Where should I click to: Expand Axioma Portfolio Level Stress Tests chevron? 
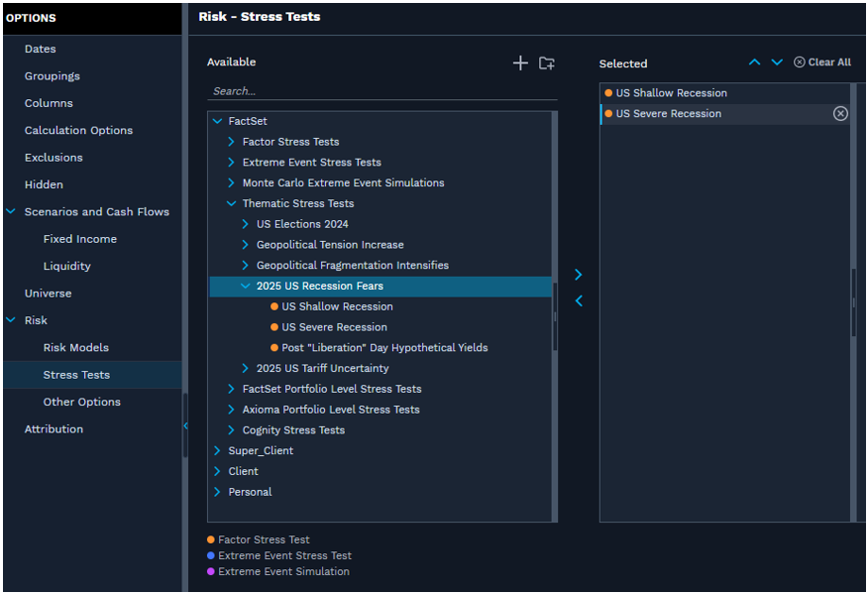[x=232, y=410]
